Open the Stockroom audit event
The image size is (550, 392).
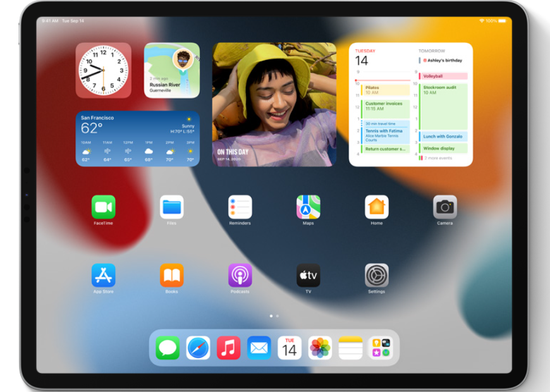[x=443, y=106]
